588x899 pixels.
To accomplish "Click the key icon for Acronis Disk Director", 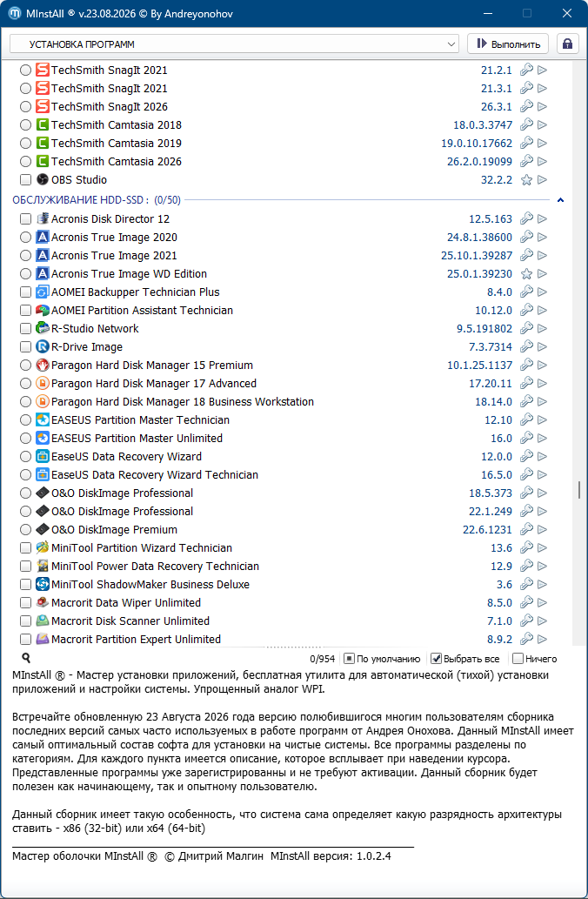I will 526,219.
